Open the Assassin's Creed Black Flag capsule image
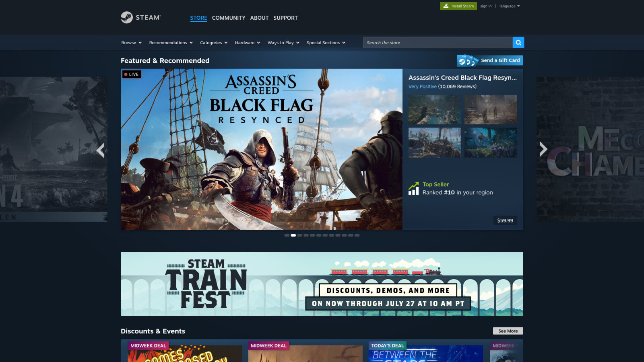 coord(262,149)
